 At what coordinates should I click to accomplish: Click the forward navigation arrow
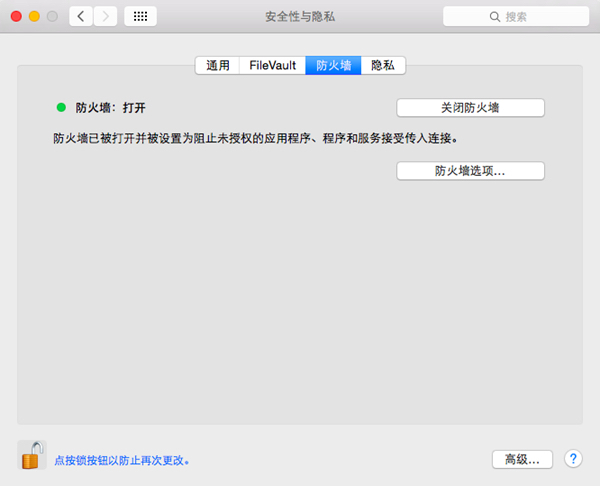(x=105, y=16)
